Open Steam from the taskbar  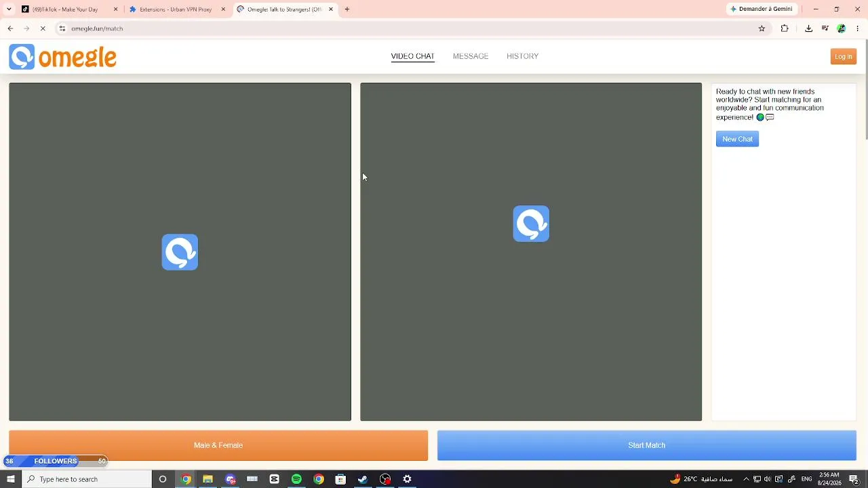coord(363,479)
